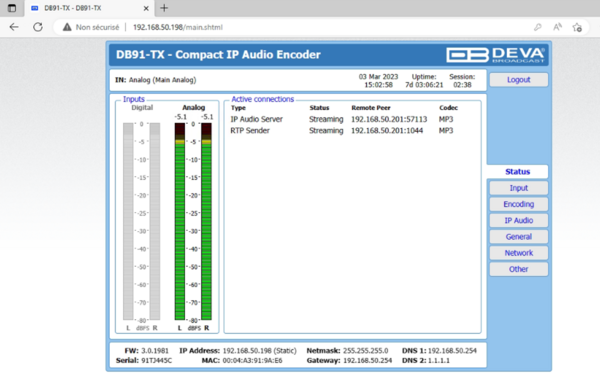Close the DB91-TX browser tab
Image resolution: width=600 pixels, height=383 pixels.
click(146, 8)
